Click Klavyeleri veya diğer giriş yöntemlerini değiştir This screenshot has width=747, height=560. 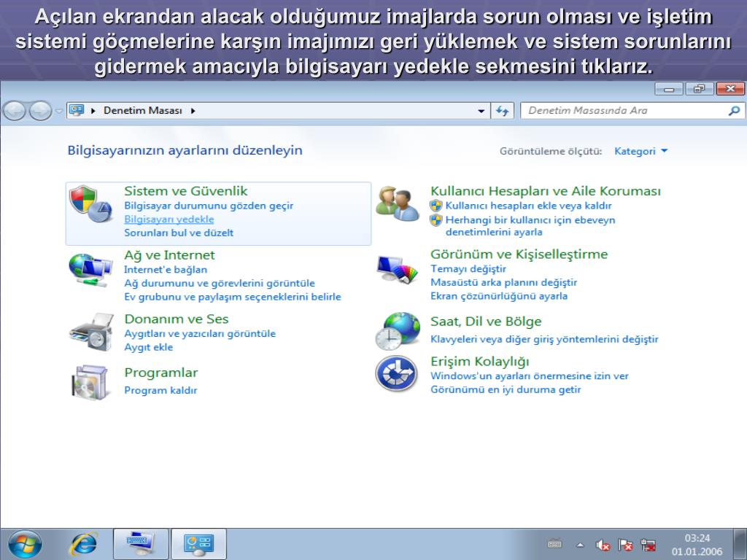544,339
